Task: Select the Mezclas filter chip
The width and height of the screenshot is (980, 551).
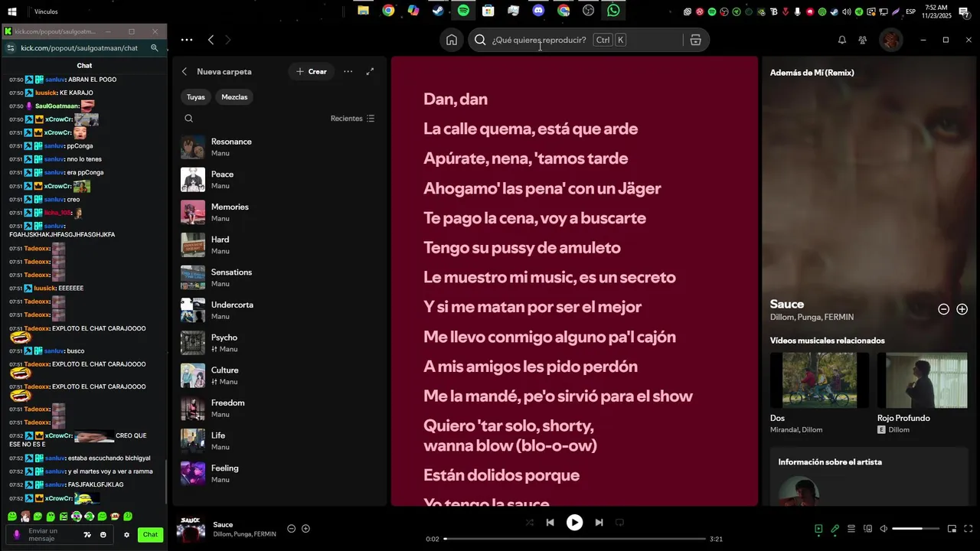Action: click(234, 97)
